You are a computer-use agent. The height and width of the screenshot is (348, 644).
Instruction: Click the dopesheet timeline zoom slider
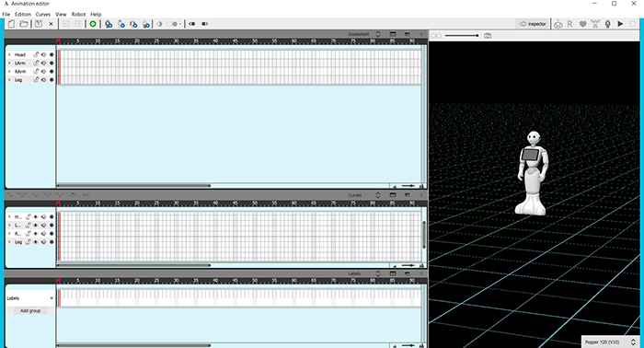click(x=408, y=186)
